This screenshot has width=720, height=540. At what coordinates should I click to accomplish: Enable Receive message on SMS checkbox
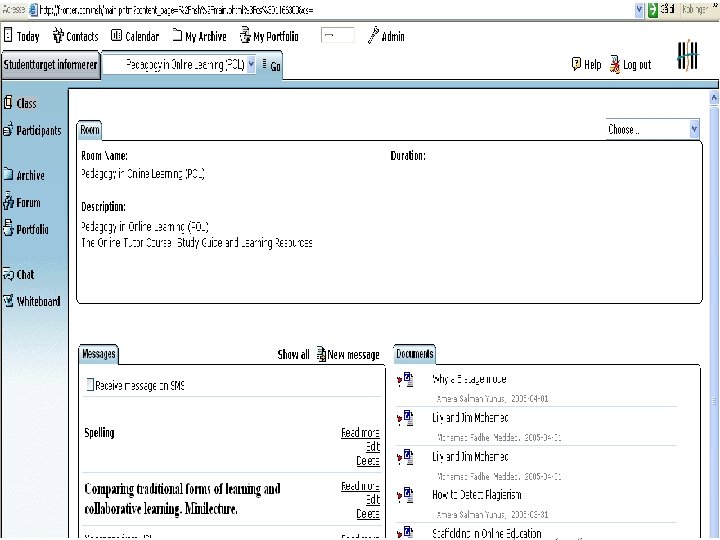(90, 385)
